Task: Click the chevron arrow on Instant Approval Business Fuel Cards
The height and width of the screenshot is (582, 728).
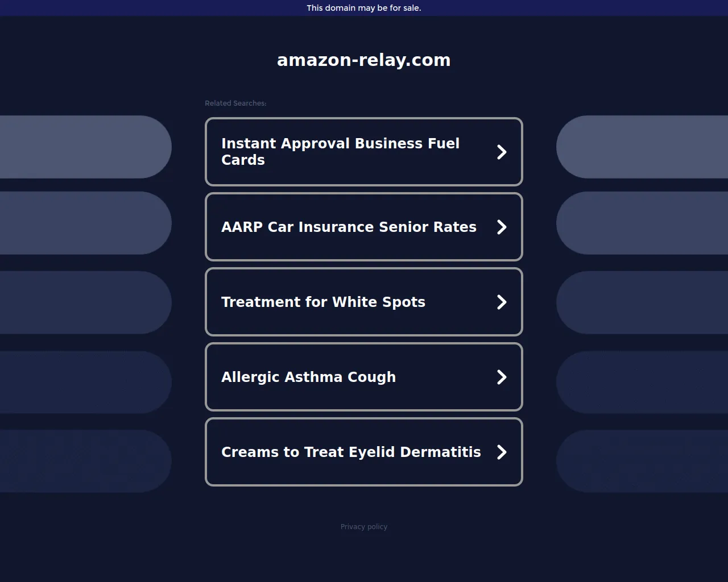Action: click(x=501, y=152)
